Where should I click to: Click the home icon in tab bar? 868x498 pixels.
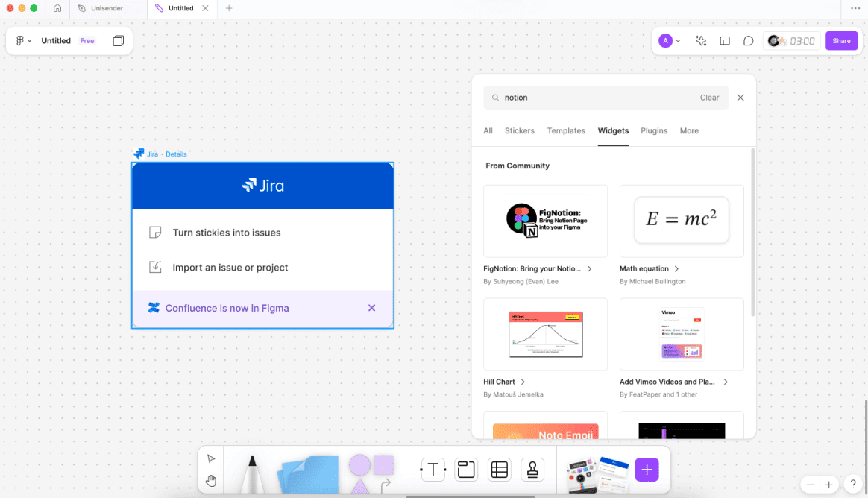[57, 8]
